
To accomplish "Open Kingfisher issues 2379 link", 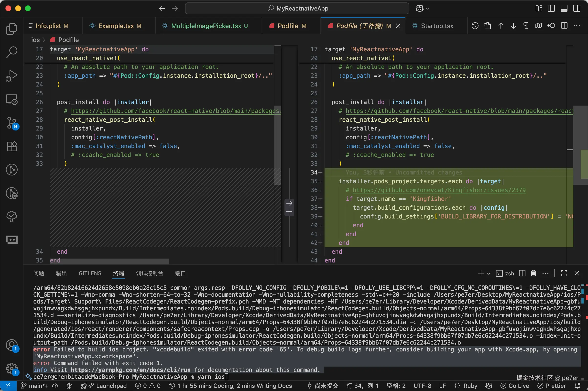I will (439, 190).
